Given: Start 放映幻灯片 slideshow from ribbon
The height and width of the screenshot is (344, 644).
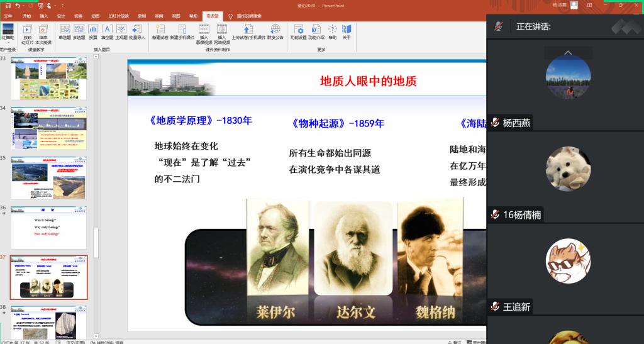Looking at the screenshot, I should pyautogui.click(x=27, y=32).
